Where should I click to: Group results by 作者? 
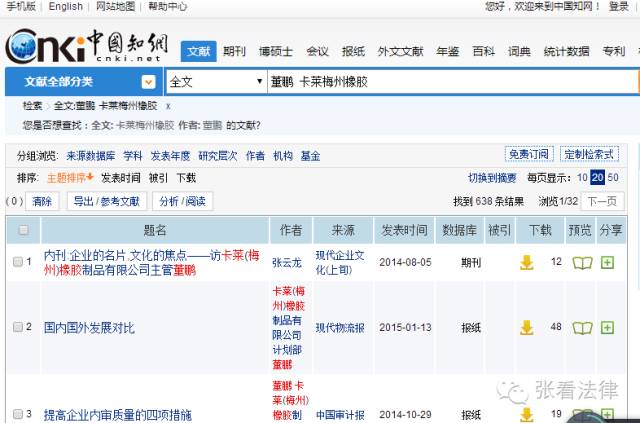255,156
